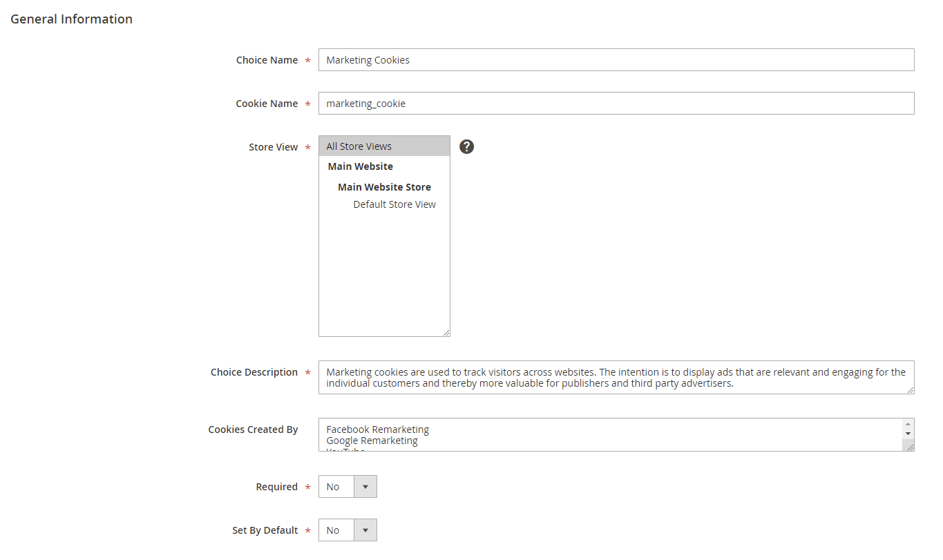This screenshot has width=943, height=560.
Task: Click the Store View field label
Action: click(273, 147)
